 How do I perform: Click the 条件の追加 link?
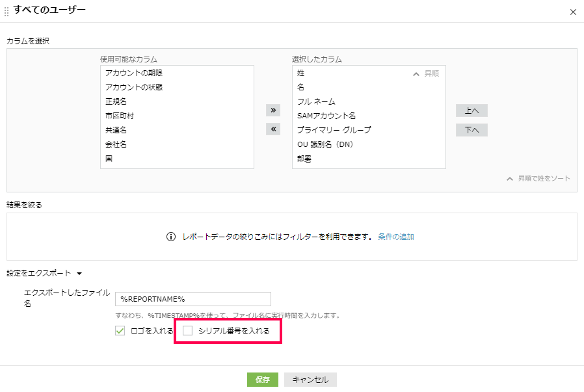pyautogui.click(x=396, y=237)
